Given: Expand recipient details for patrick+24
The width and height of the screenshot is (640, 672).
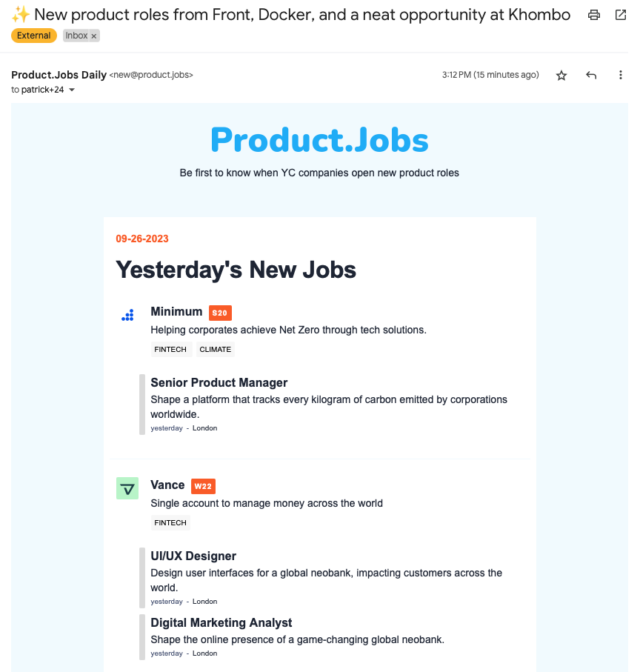Looking at the screenshot, I should tap(71, 89).
